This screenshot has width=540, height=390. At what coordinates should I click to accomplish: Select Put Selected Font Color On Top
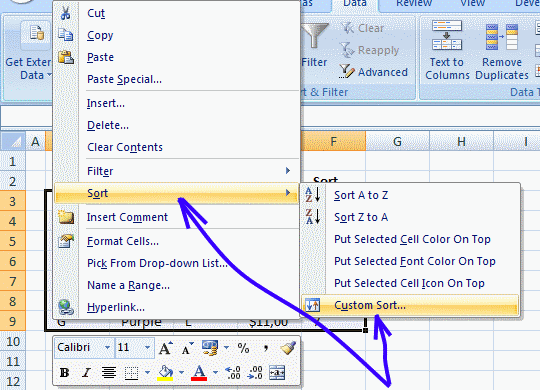[415, 261]
